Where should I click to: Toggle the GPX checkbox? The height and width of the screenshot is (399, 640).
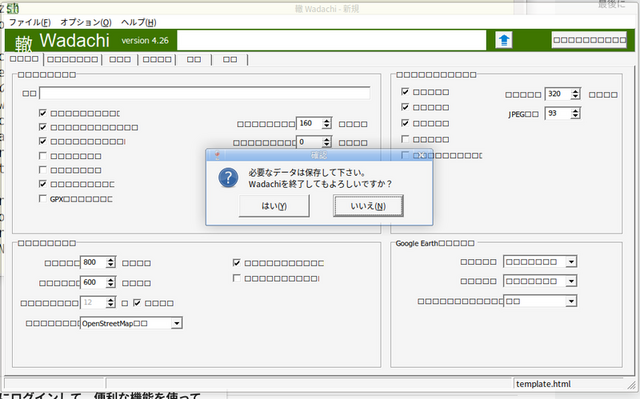tap(42, 199)
